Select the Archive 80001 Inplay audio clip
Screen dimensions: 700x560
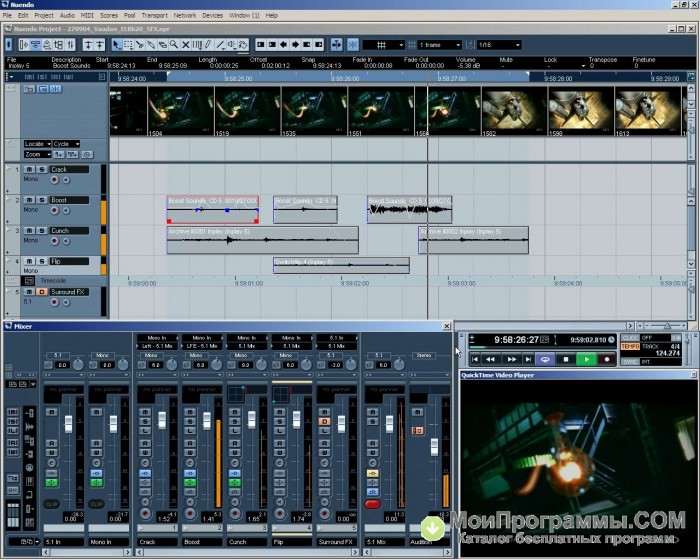click(x=262, y=239)
